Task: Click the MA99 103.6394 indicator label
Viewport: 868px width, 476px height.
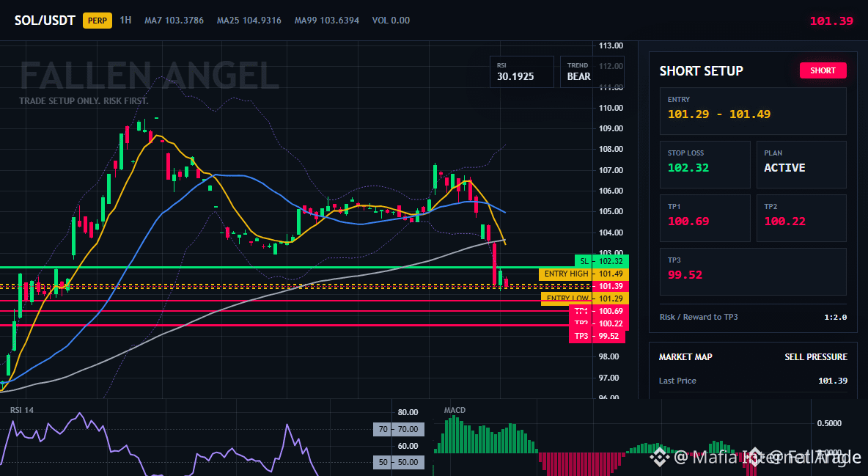Action: (x=327, y=21)
